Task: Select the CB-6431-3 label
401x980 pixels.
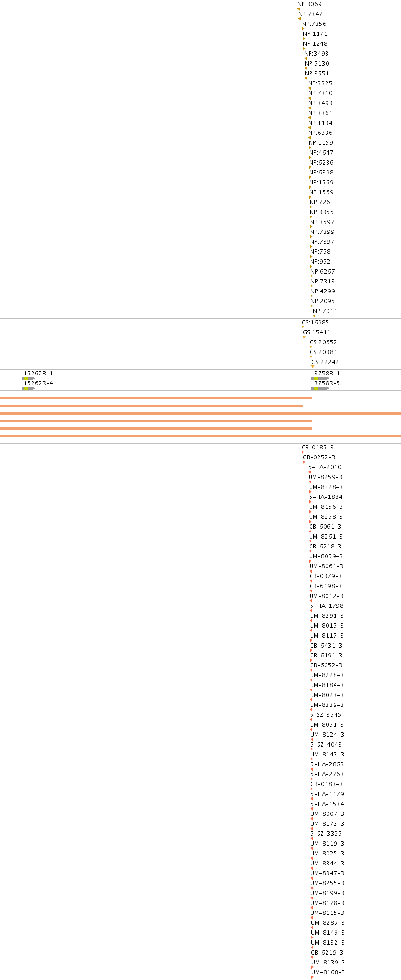Action: (326, 646)
